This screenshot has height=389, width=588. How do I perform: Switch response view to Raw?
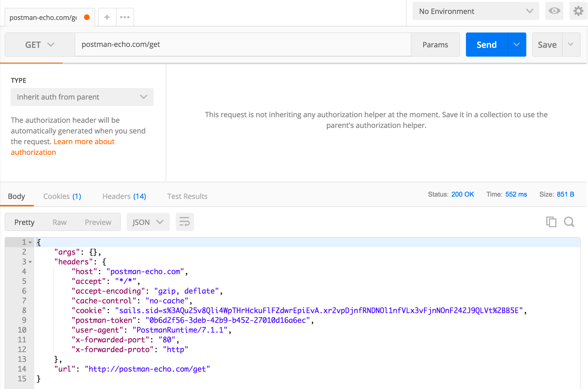tap(59, 222)
